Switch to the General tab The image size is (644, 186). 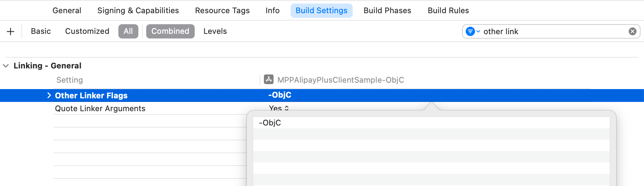click(67, 11)
